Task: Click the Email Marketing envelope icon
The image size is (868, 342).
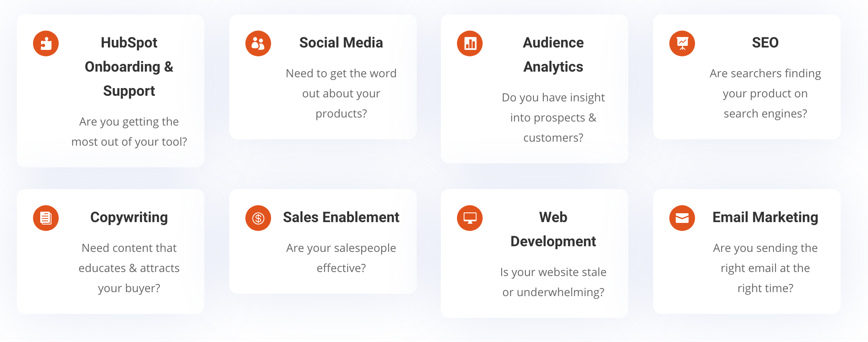Action: (682, 218)
